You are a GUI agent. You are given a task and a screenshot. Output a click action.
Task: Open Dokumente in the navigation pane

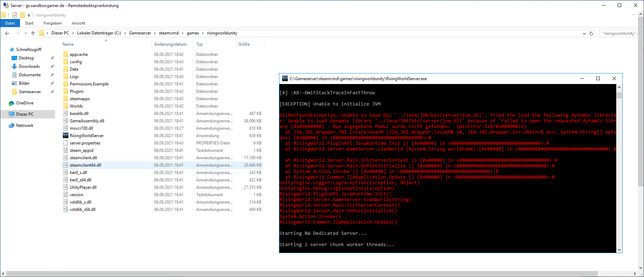(30, 75)
